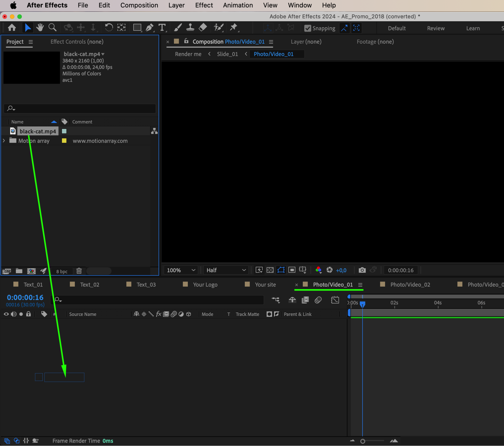The height and width of the screenshot is (446, 504).
Task: Click the Slide_01 breadcrumb
Action: point(227,54)
